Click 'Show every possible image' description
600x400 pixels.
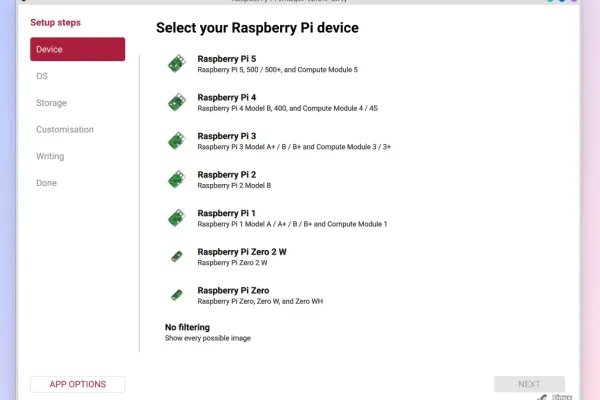tap(208, 338)
